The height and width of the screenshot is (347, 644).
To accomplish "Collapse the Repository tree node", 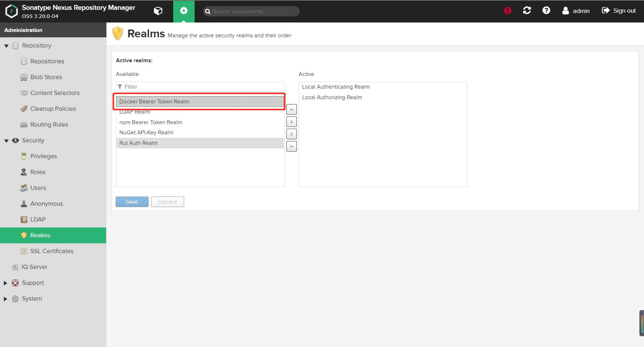I will pyautogui.click(x=6, y=46).
